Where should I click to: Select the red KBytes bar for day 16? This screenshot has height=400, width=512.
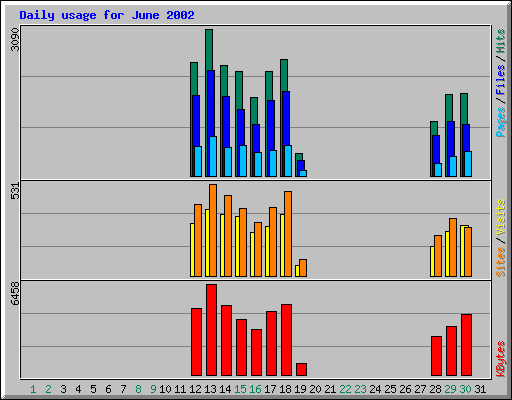(256, 352)
